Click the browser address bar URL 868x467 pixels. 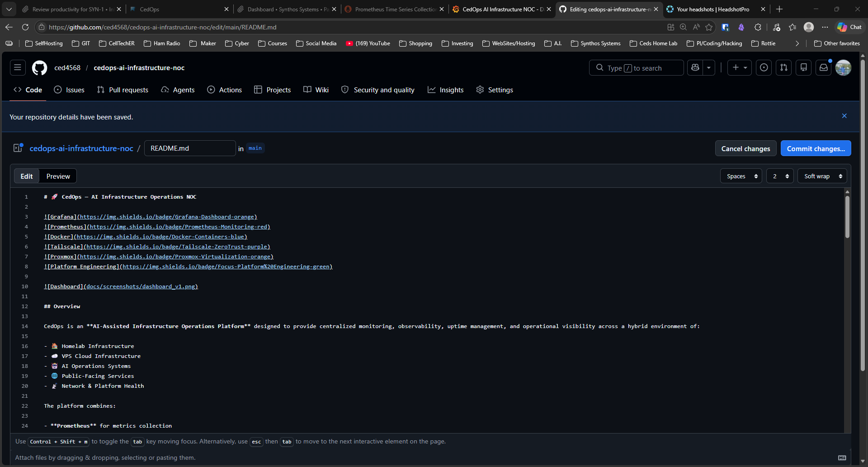click(163, 27)
